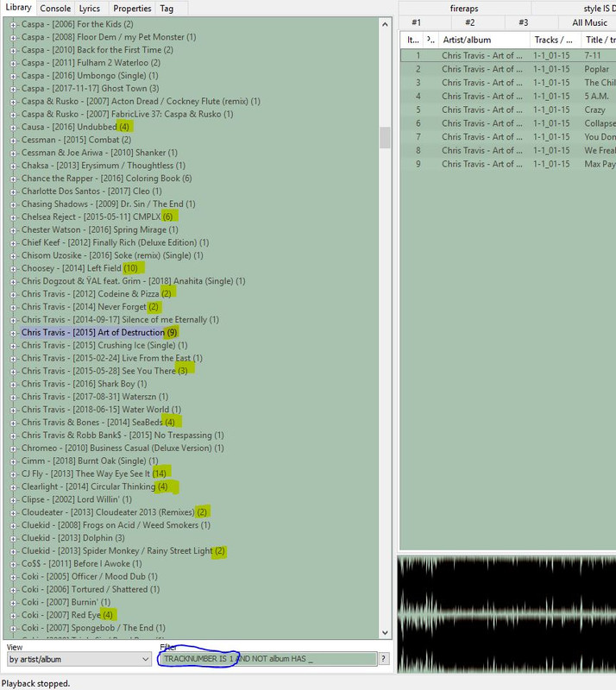Expand Coki - [2007] Red Eye node
The image size is (616, 690).
pyautogui.click(x=13, y=616)
